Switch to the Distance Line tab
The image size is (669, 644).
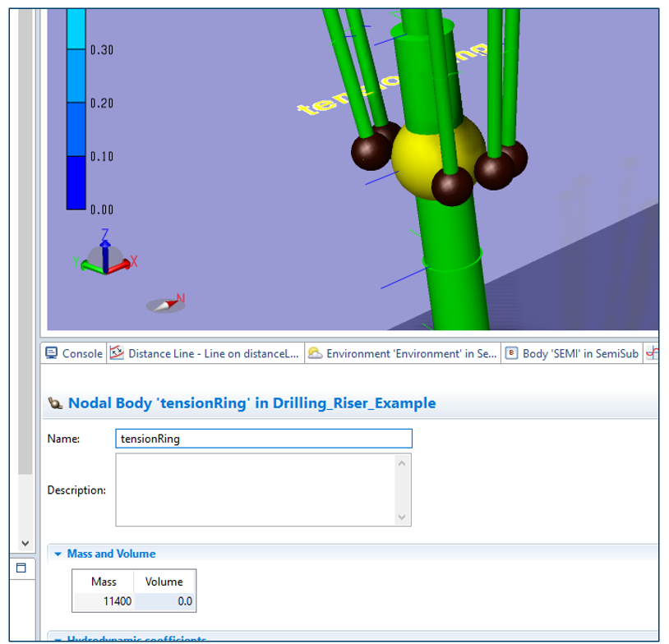click(205, 353)
